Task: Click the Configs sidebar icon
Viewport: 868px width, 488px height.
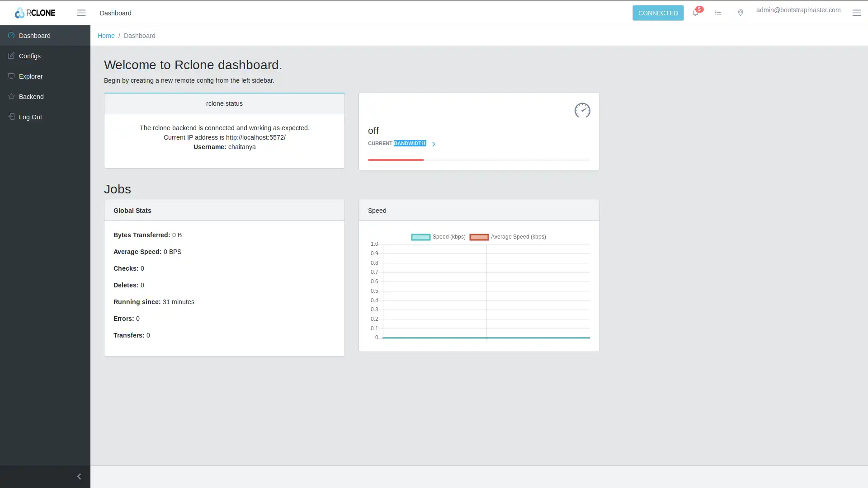Action: [x=11, y=56]
